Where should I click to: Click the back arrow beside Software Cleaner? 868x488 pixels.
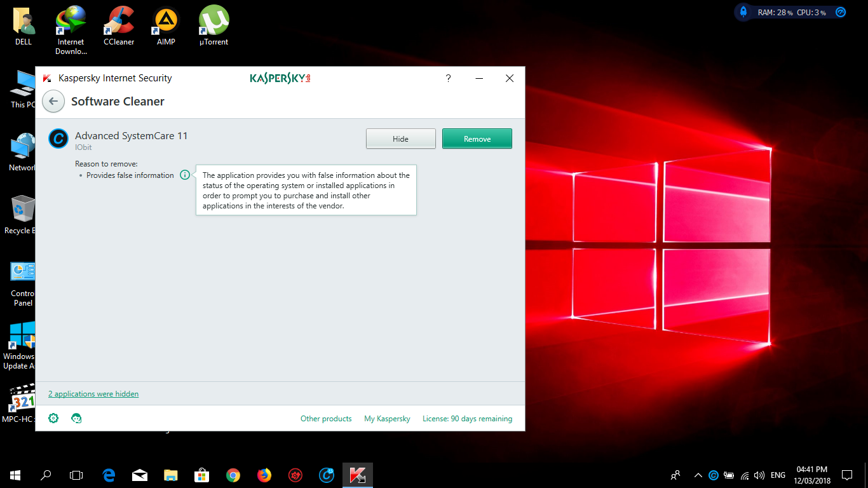click(x=53, y=102)
